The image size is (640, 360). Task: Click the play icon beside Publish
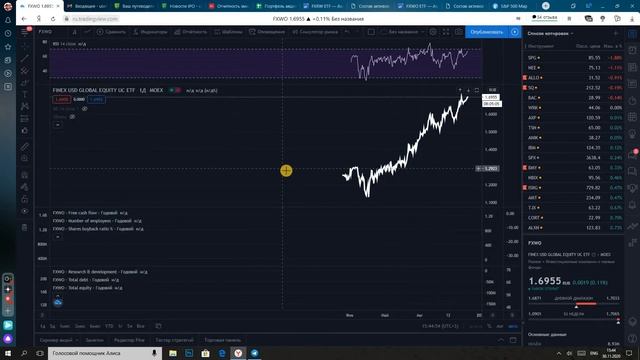point(515,32)
